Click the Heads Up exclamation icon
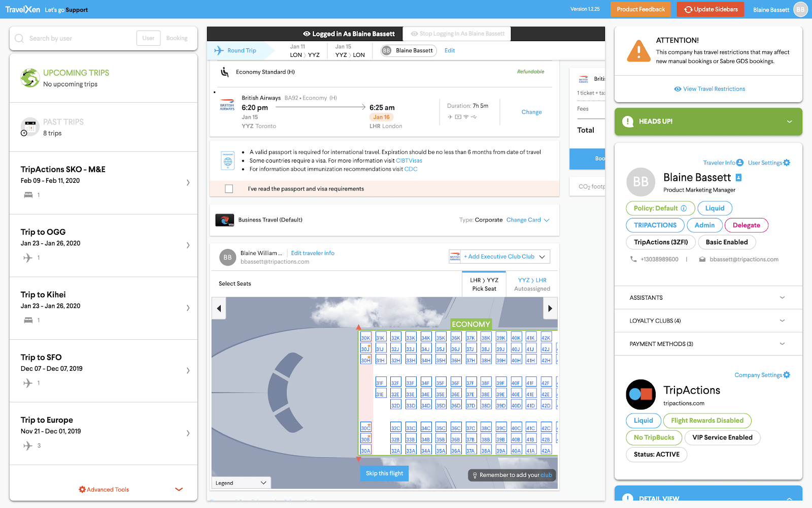Screen dimensions: 812x508 click(628, 121)
